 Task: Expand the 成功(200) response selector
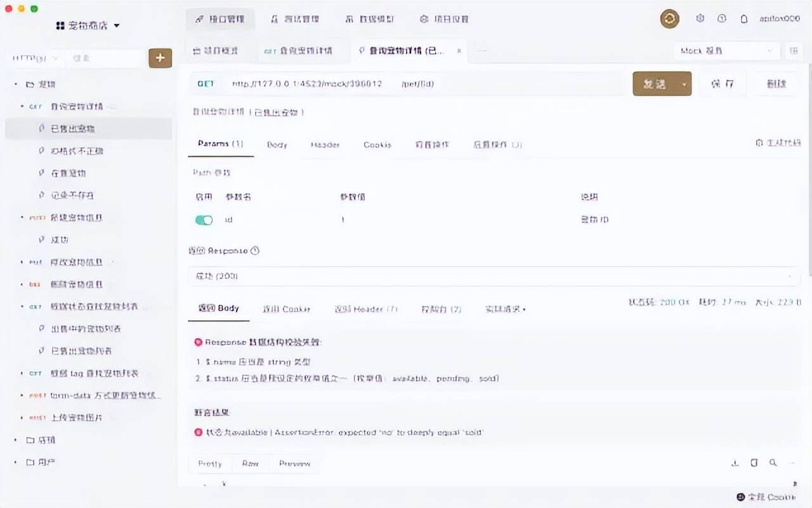tap(790, 277)
